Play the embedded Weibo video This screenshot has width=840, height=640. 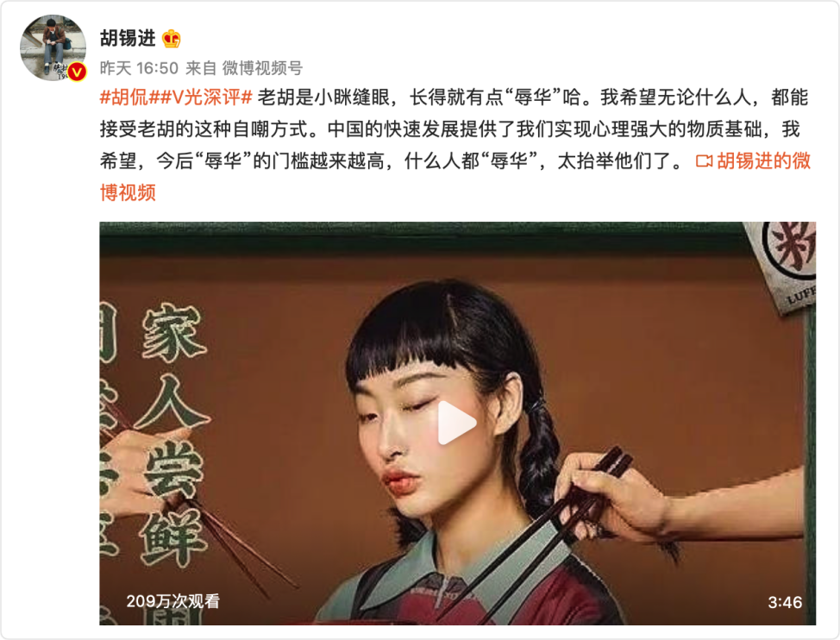(x=457, y=423)
